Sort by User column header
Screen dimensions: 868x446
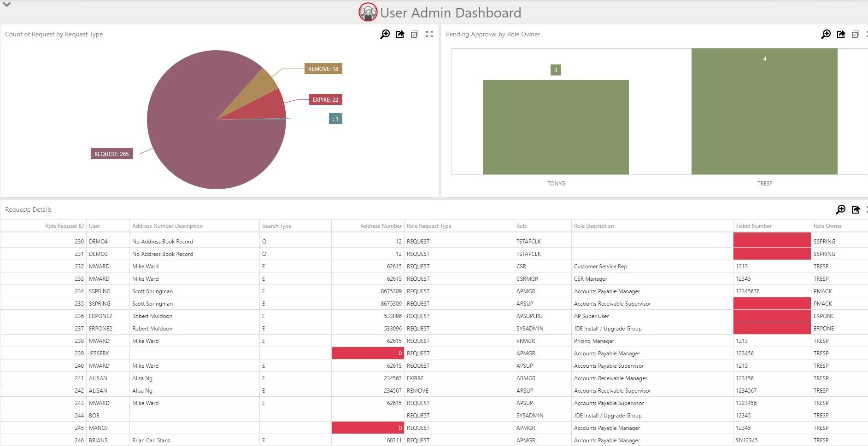94,226
